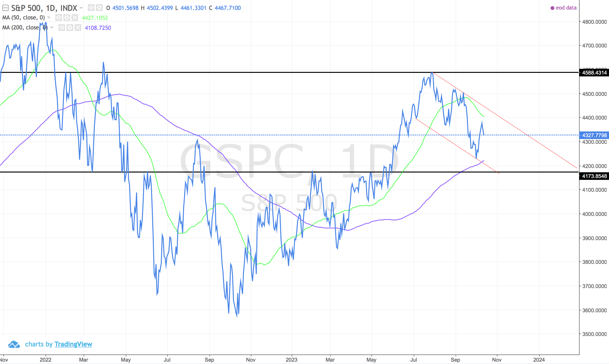
Task: Open the TradingView link
Action: click(73, 344)
